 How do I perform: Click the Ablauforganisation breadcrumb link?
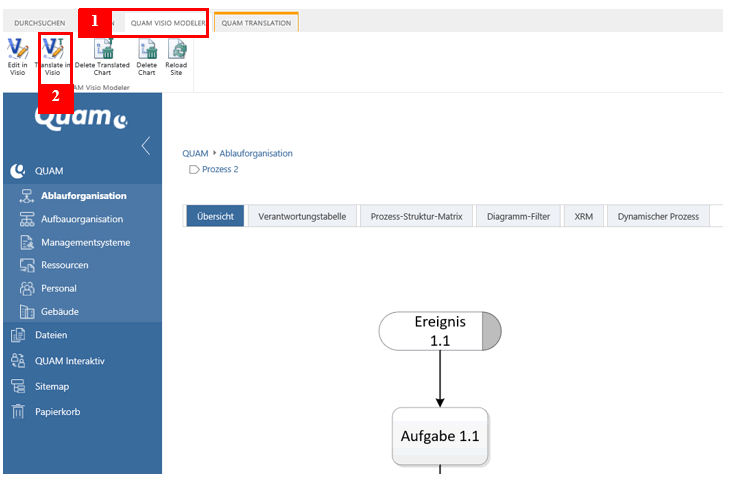(255, 154)
